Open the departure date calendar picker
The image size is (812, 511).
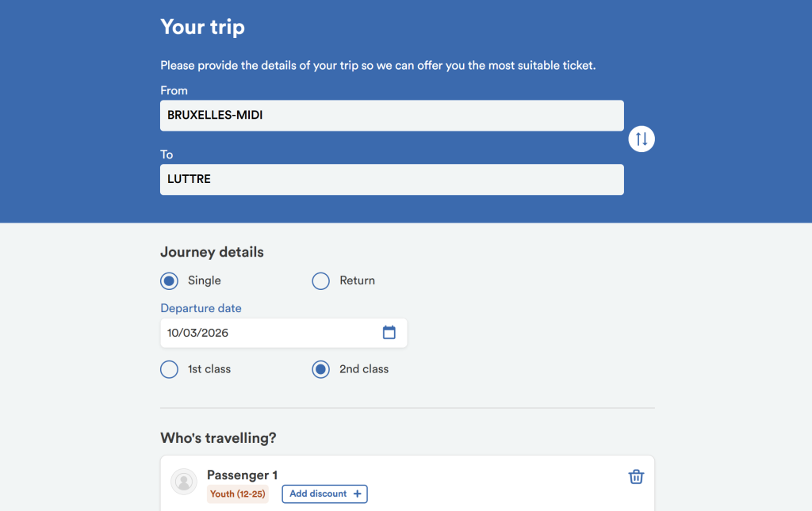click(389, 333)
